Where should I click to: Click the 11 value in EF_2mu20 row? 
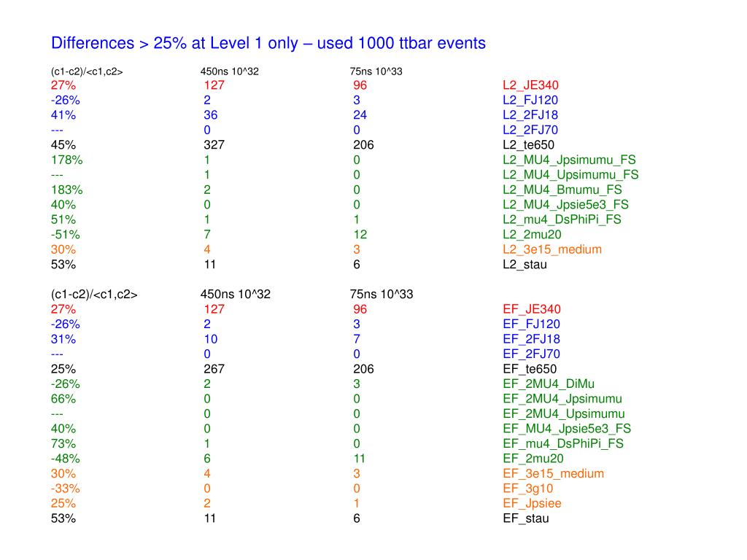tap(359, 459)
